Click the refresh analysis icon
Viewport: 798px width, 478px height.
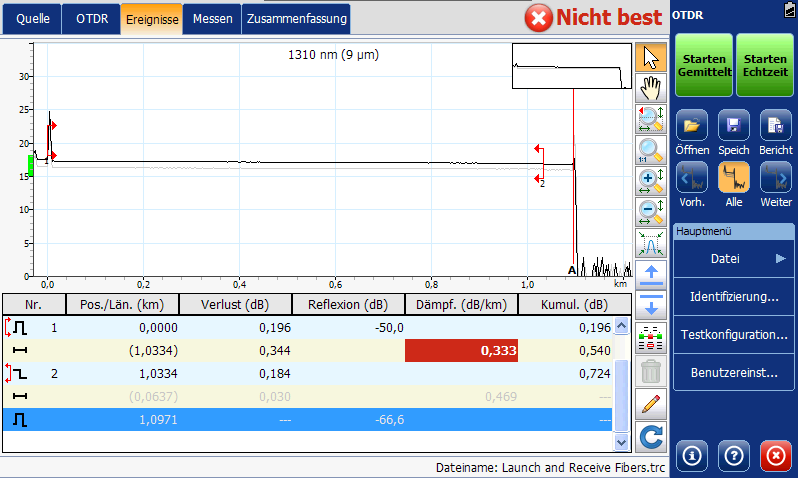651,436
